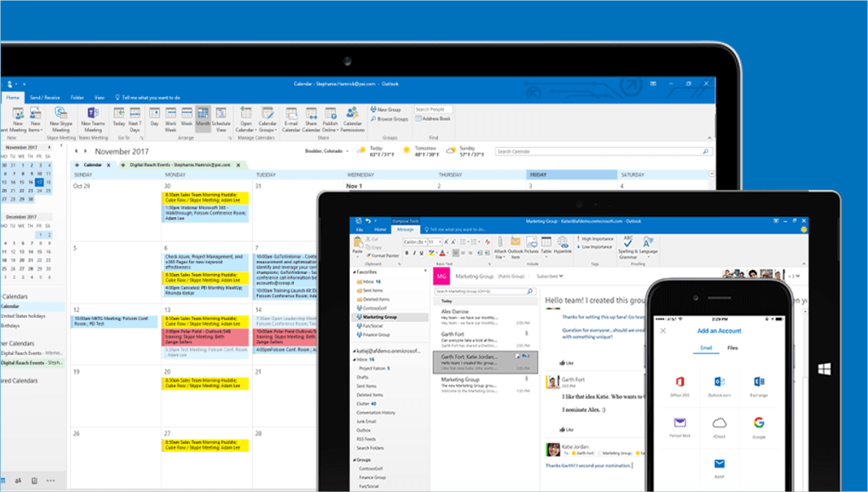Switch to Schedule View
Image resolution: width=868 pixels, height=492 pixels.
pyautogui.click(x=220, y=122)
